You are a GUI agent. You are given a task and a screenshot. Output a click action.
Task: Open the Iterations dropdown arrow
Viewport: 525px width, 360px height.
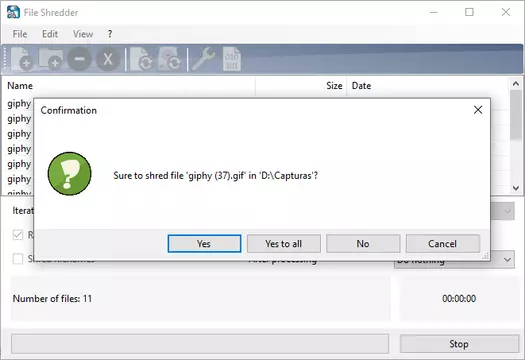click(x=508, y=211)
